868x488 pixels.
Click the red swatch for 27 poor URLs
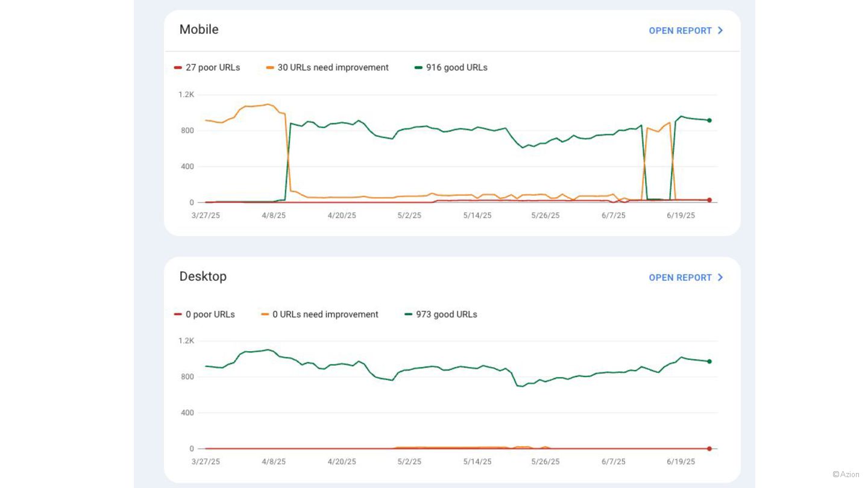178,67
